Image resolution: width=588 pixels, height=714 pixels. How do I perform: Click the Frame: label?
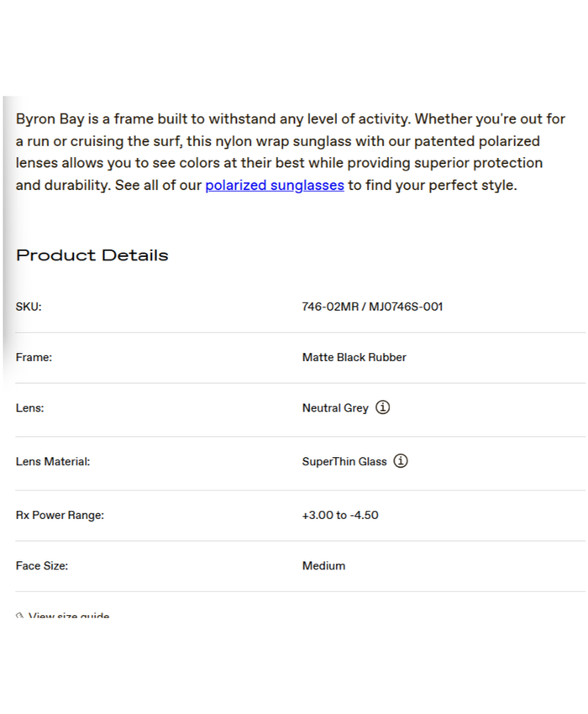coord(34,357)
